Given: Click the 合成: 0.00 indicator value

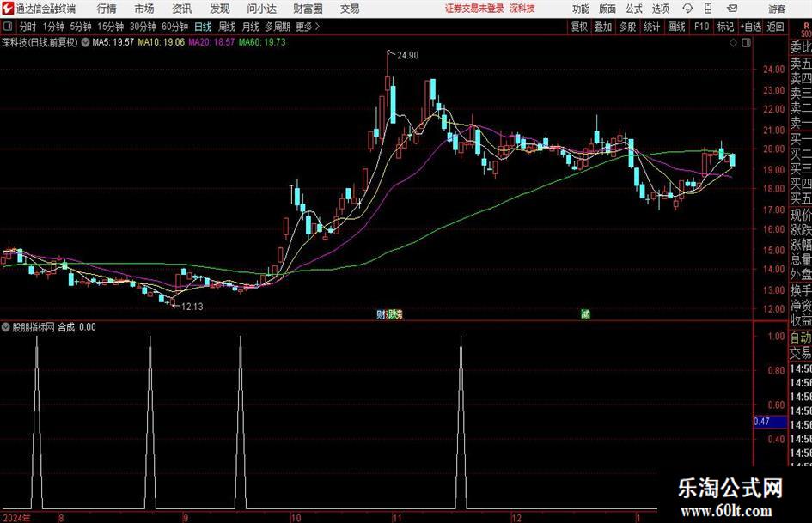Looking at the screenshot, I should click(x=76, y=327).
